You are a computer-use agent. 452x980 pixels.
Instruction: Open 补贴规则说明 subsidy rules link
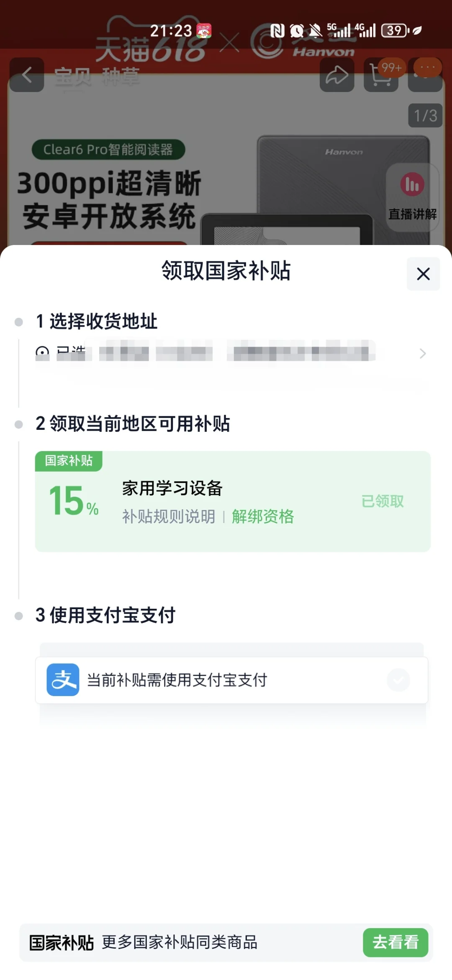169,517
